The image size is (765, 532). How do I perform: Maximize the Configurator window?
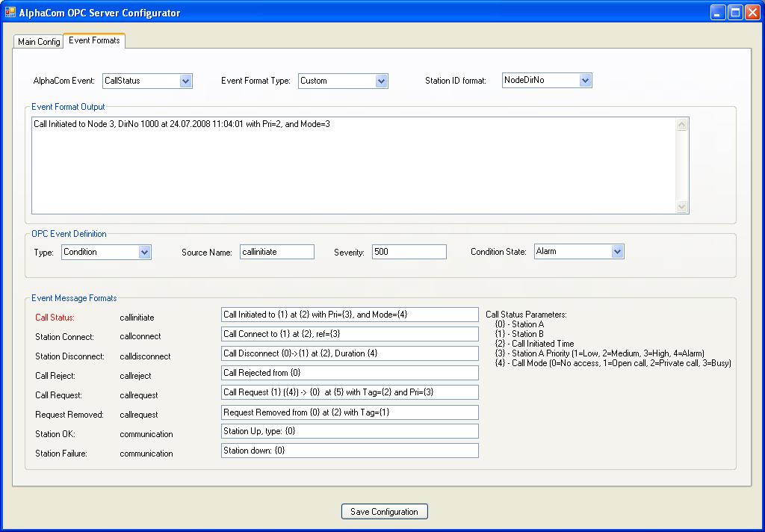[735, 13]
